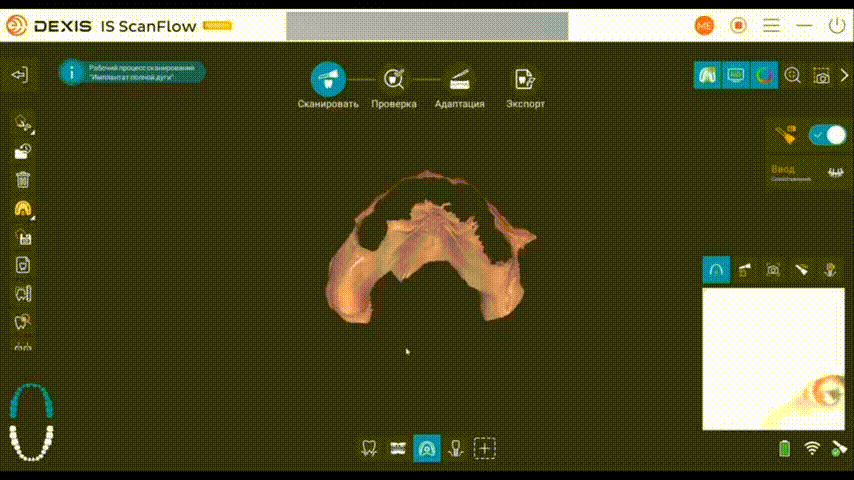Click the Ввод matching button
Viewport: 854px width, 480px height.
(808, 172)
